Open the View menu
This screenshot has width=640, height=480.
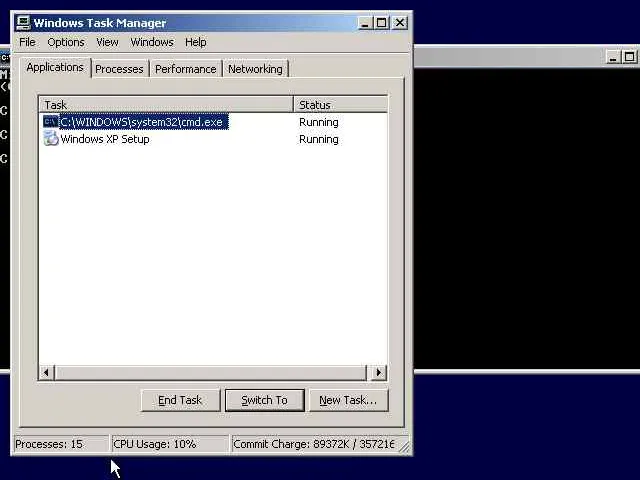pos(107,42)
